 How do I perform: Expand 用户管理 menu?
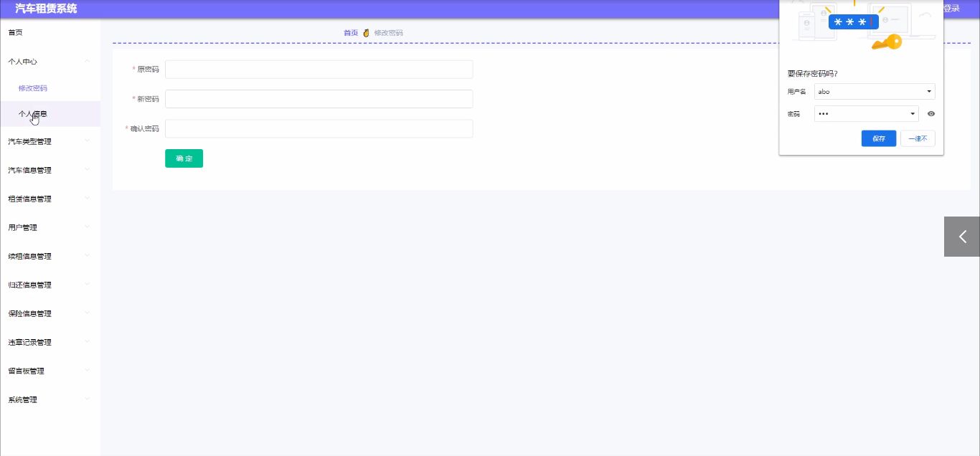(50, 227)
